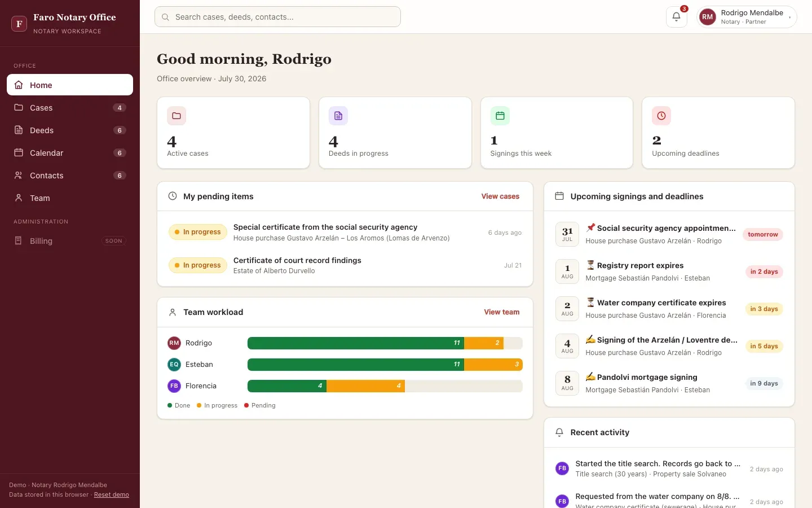The width and height of the screenshot is (812, 508).
Task: Open Certificate of court record findings item
Action: click(x=345, y=265)
